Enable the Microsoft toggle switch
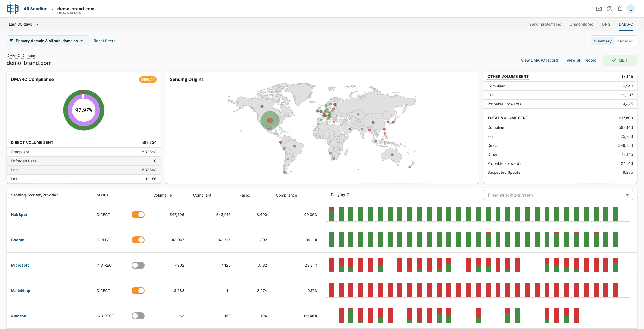The height and width of the screenshot is (329, 644). pyautogui.click(x=138, y=265)
